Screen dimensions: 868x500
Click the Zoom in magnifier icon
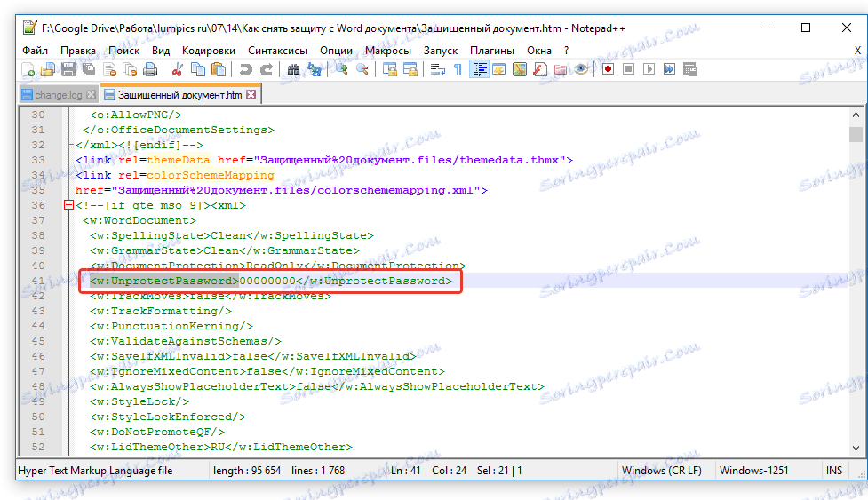tap(342, 69)
